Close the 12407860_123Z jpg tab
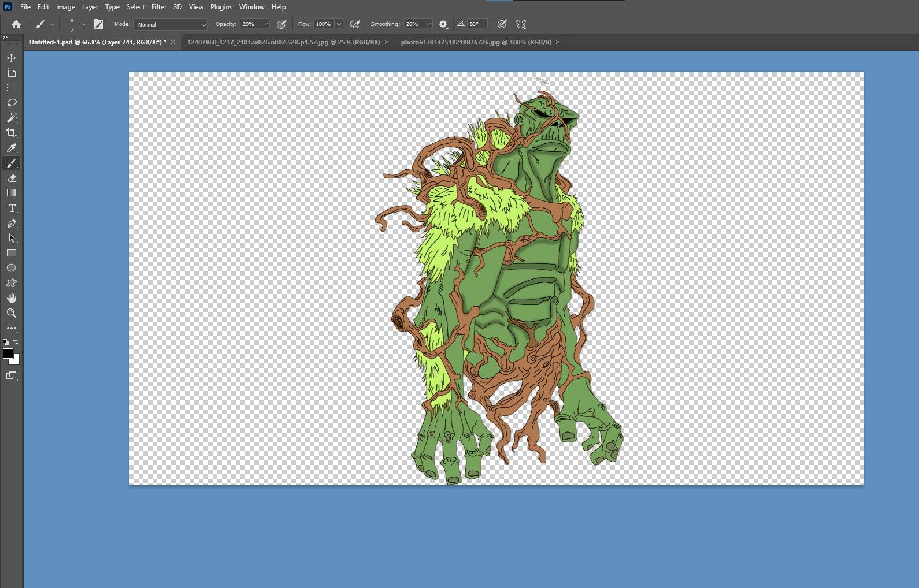This screenshot has width=919, height=588. tap(387, 42)
